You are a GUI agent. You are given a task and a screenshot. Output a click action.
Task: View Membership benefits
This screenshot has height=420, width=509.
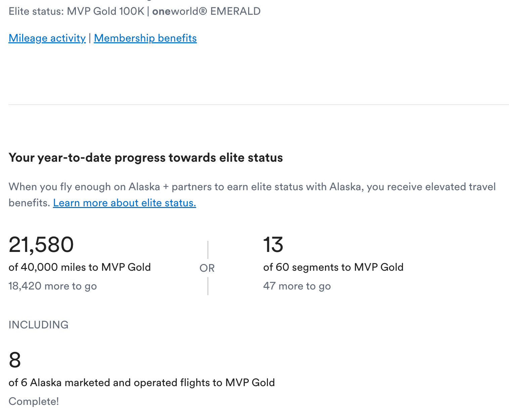145,38
